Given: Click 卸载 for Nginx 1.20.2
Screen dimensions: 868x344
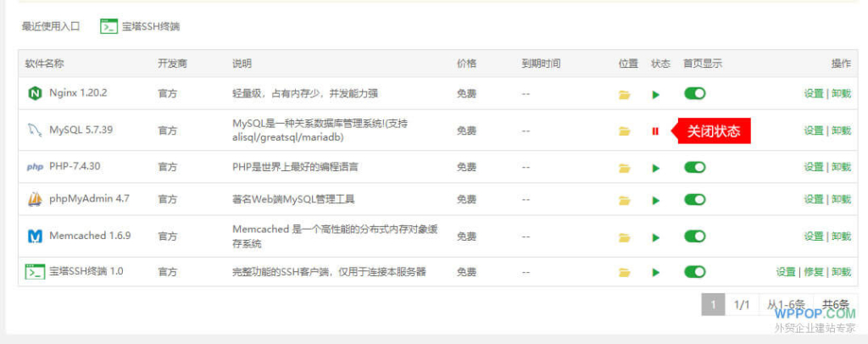Looking at the screenshot, I should [x=841, y=93].
